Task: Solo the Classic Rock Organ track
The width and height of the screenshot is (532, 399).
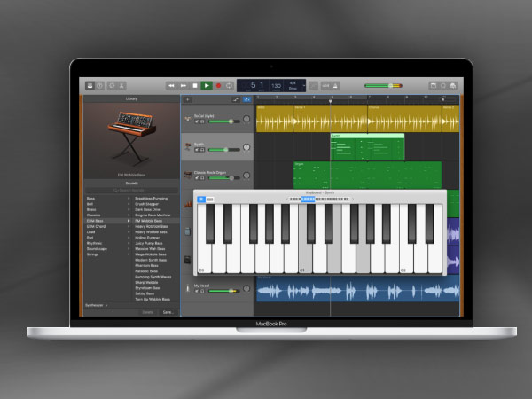Action: click(202, 178)
